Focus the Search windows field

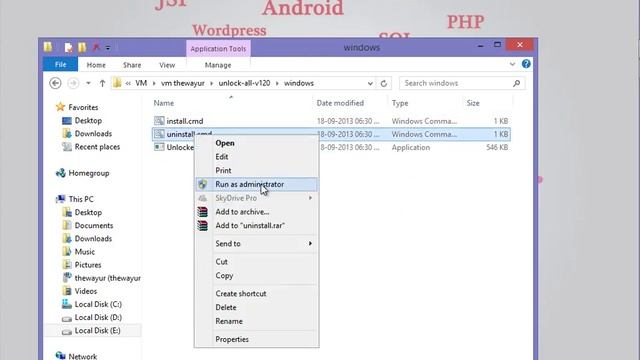tap(462, 83)
